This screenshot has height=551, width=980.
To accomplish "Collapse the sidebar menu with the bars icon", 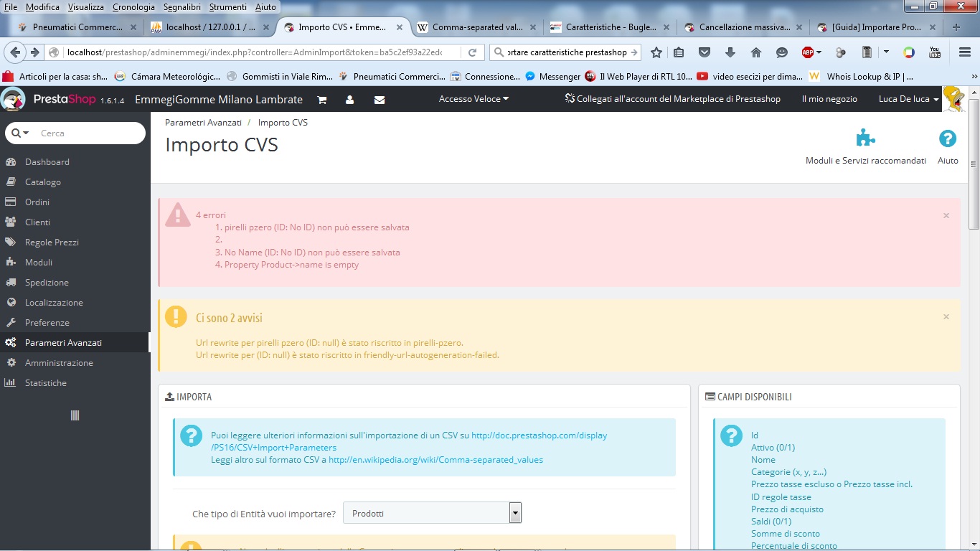I will [x=75, y=415].
